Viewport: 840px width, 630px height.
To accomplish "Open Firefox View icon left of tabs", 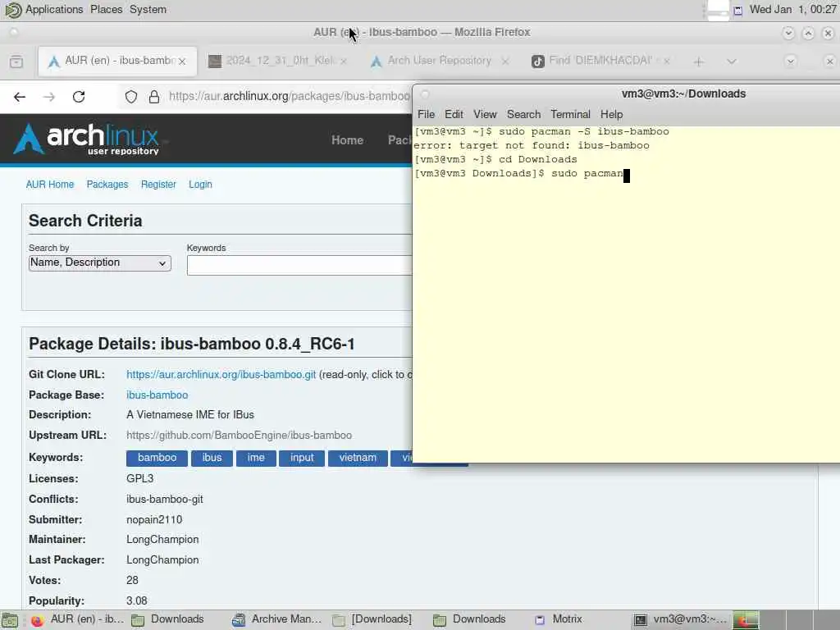I will click(16, 61).
